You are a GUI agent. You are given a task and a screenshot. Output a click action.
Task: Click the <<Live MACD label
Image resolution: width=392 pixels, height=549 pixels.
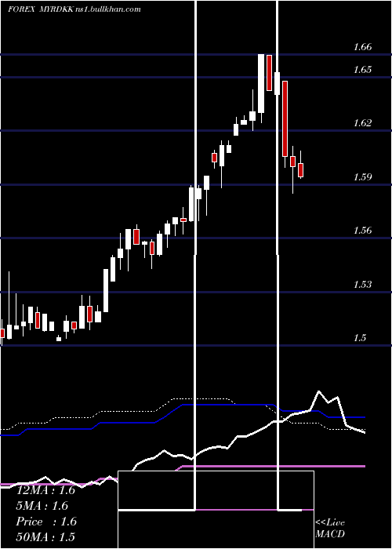click(x=330, y=528)
